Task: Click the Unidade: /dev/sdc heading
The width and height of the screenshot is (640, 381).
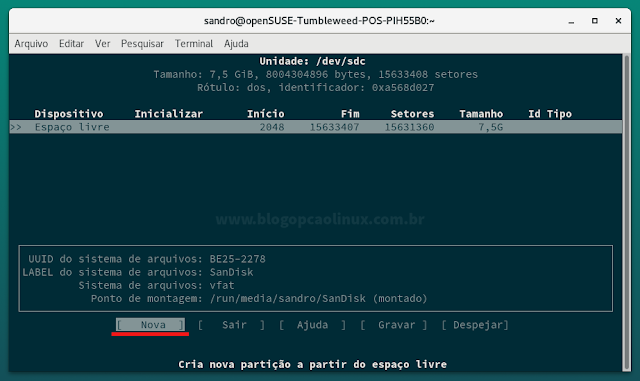Action: (312, 61)
